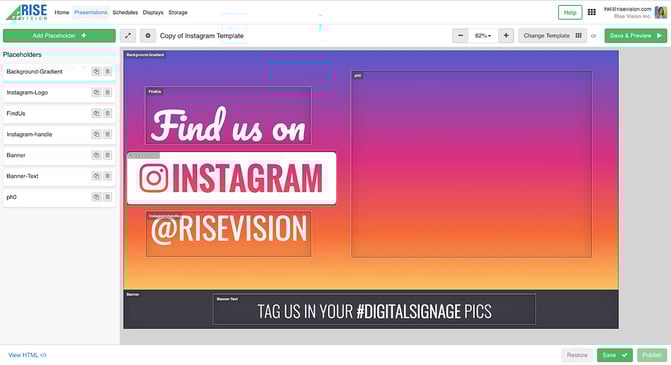Screen dimensions: 671x365
Task: Delete the Instagram-handle placeholder
Action: click(x=107, y=134)
